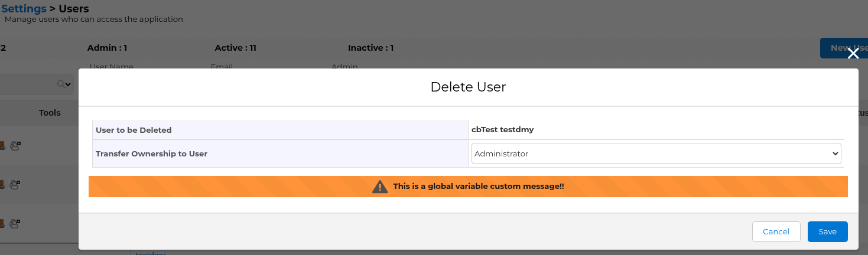Screen dimensions: 868x255
Task: Click the Tools column header
Action: click(50, 113)
